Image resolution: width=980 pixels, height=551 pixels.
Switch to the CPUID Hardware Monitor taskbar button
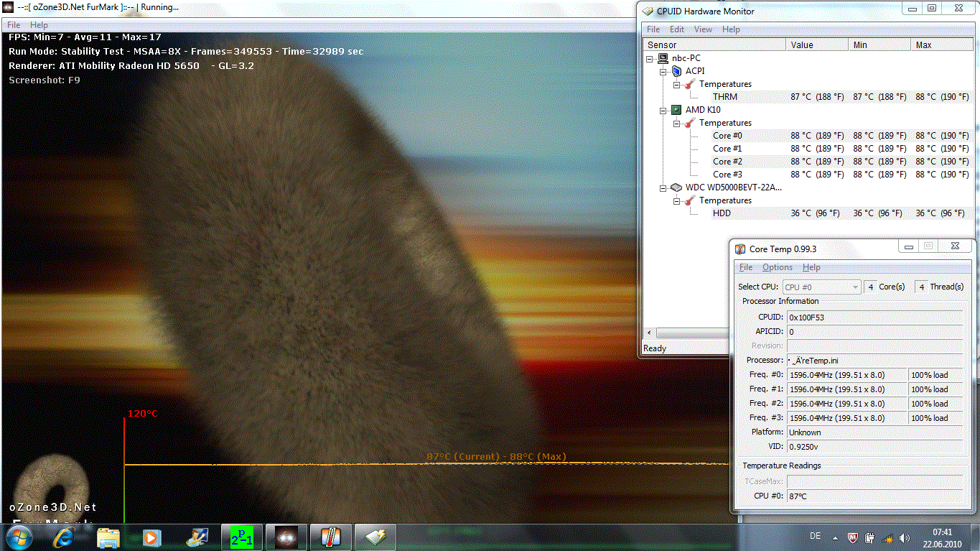[375, 537]
